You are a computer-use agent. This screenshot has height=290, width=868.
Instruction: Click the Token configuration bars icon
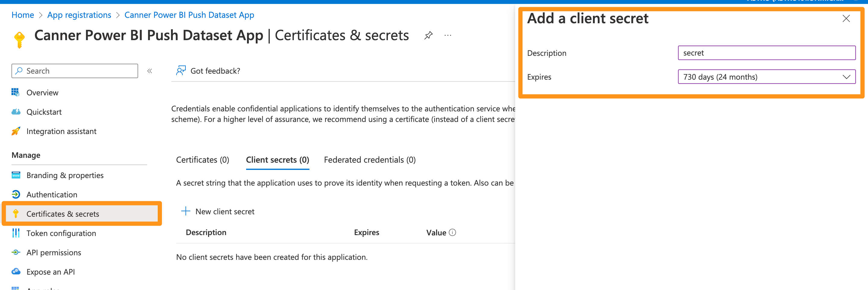coord(15,233)
